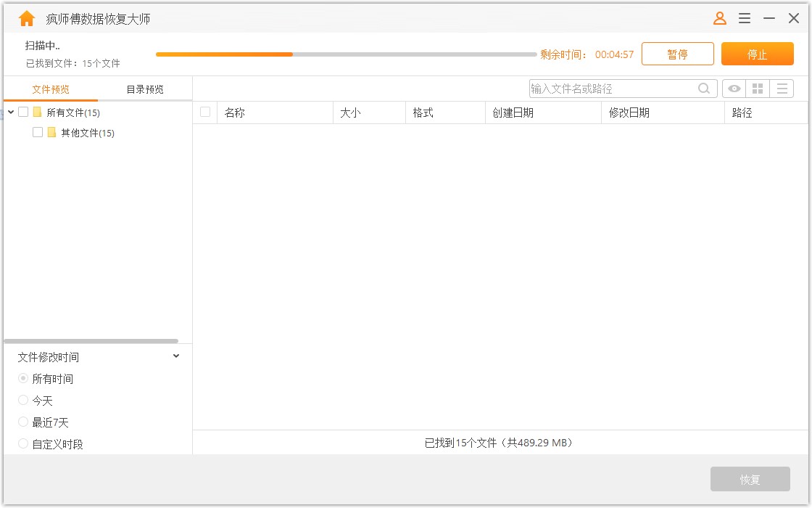Select the 今天 radio option
Screen dimensions: 812x508
(x=23, y=400)
